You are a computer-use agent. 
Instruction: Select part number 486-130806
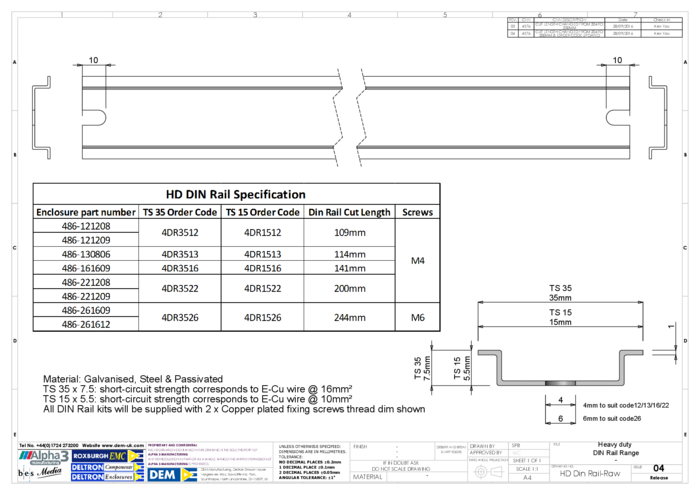pos(86,254)
